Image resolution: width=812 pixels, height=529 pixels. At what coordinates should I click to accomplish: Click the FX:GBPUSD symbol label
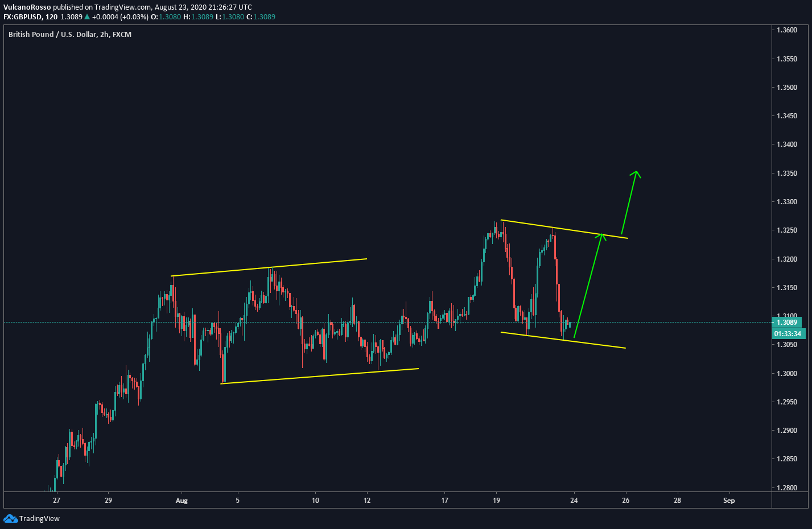(22, 17)
